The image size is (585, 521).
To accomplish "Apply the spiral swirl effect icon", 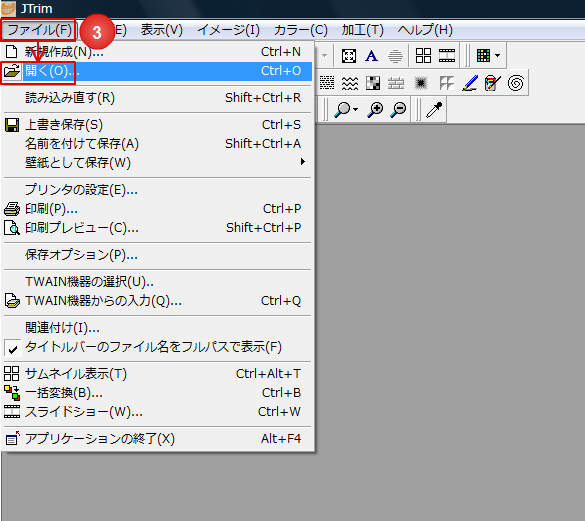I will point(516,83).
